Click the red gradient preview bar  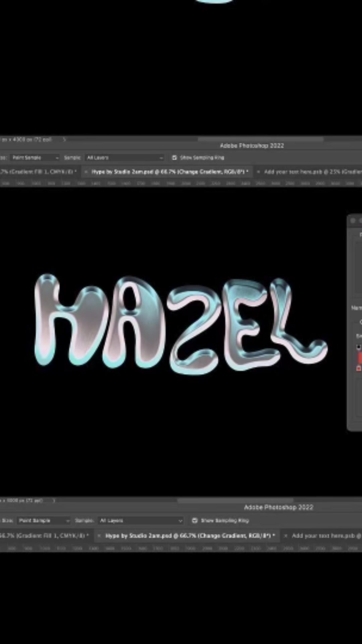[360, 358]
